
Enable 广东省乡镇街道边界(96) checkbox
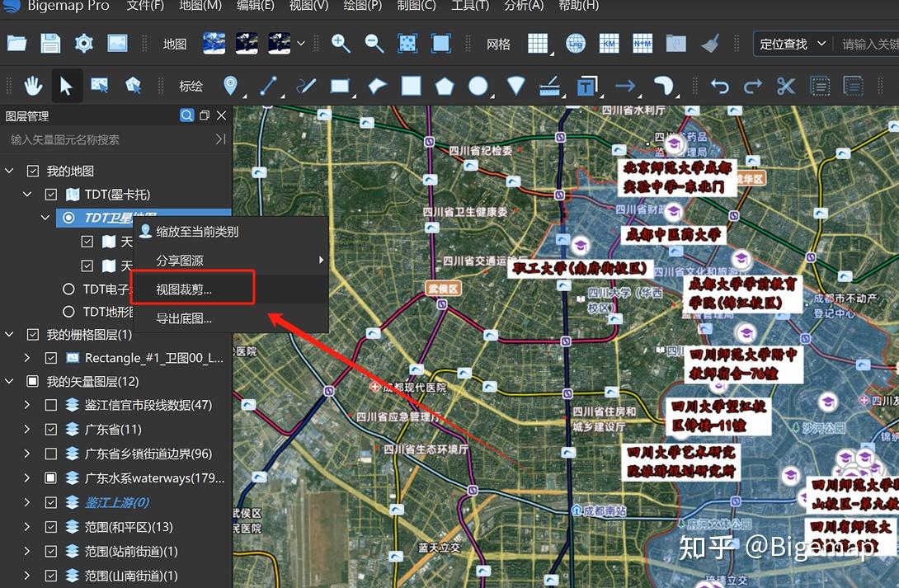(51, 454)
